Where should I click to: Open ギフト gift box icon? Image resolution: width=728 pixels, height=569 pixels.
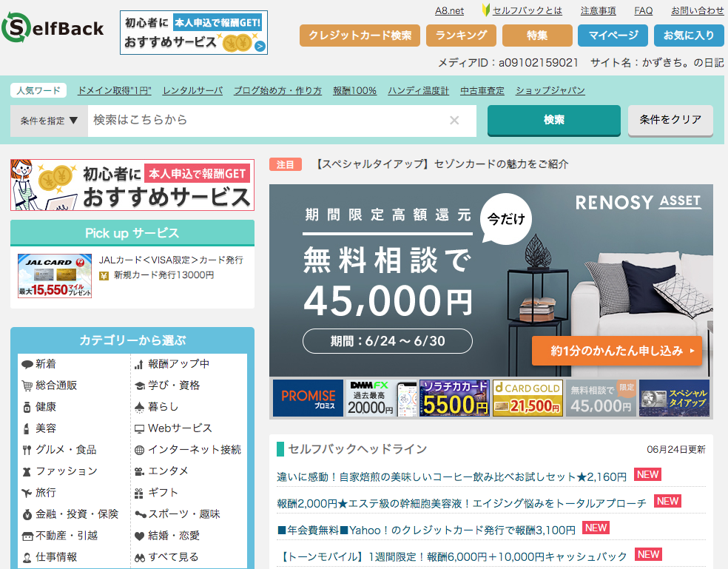point(139,494)
